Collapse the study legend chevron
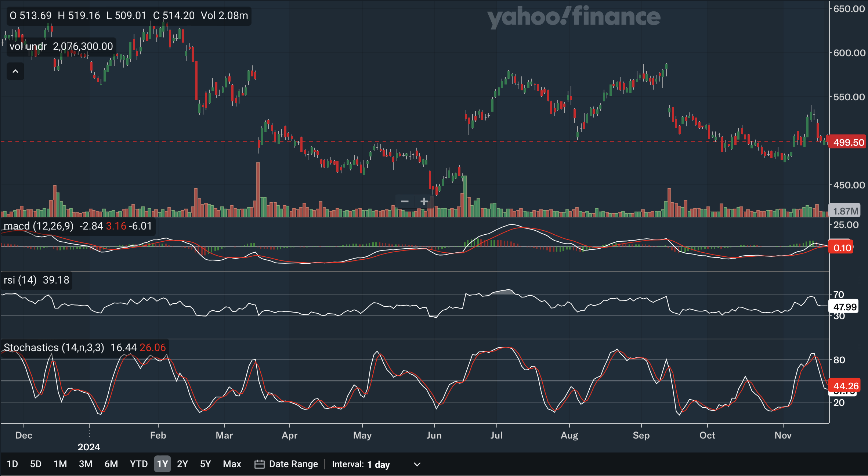 15,71
